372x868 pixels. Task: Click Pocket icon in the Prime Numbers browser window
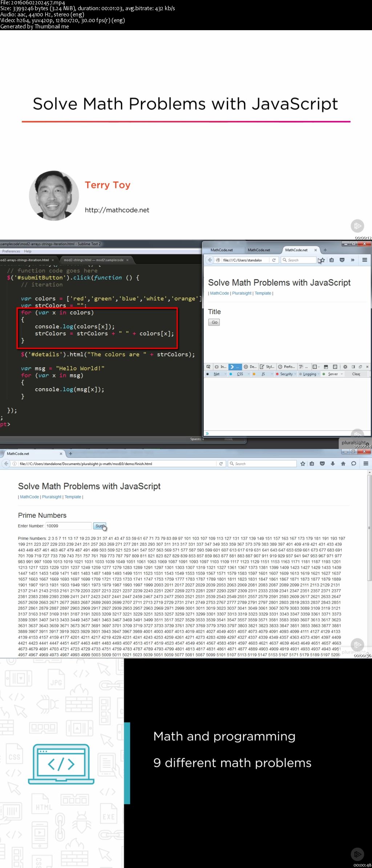322,464
